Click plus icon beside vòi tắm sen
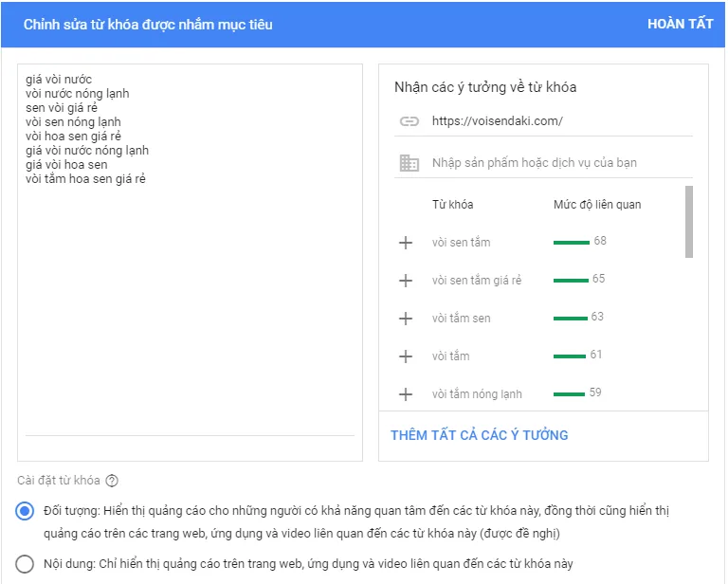Image resolution: width=728 pixels, height=584 pixels. [406, 319]
